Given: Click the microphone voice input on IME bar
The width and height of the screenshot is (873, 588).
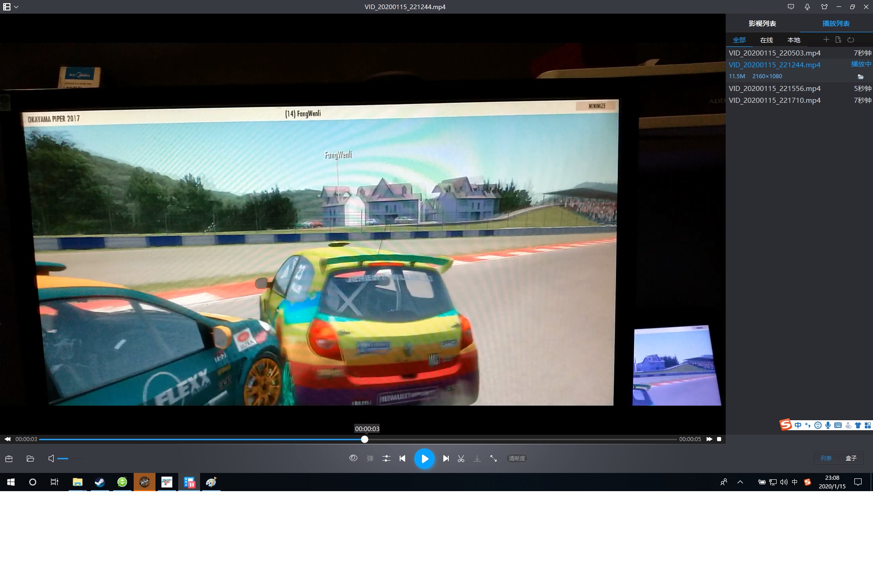Looking at the screenshot, I should point(828,425).
